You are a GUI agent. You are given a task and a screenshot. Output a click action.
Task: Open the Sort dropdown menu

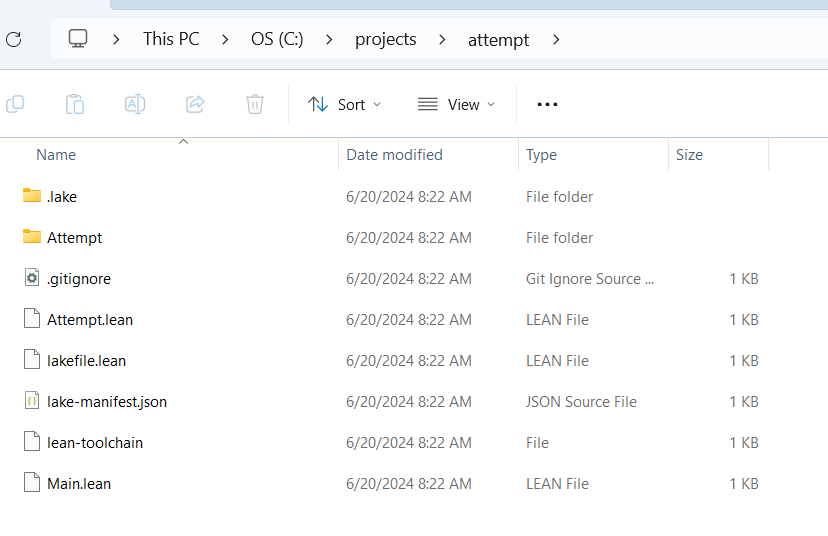tap(345, 105)
